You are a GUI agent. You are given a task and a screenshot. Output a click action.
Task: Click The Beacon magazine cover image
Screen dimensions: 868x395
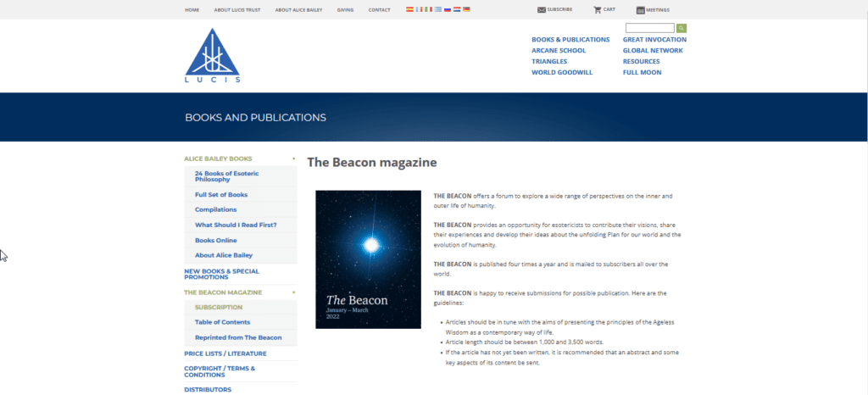pyautogui.click(x=368, y=259)
